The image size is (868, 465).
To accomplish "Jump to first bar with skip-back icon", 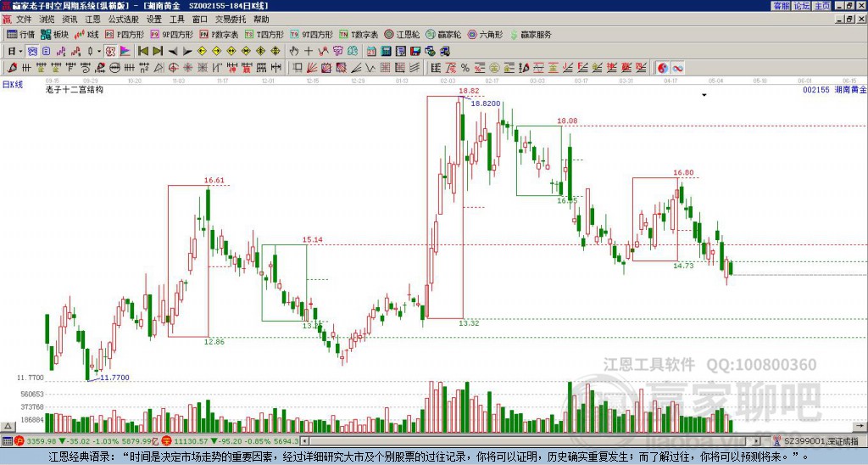I will tap(143, 52).
